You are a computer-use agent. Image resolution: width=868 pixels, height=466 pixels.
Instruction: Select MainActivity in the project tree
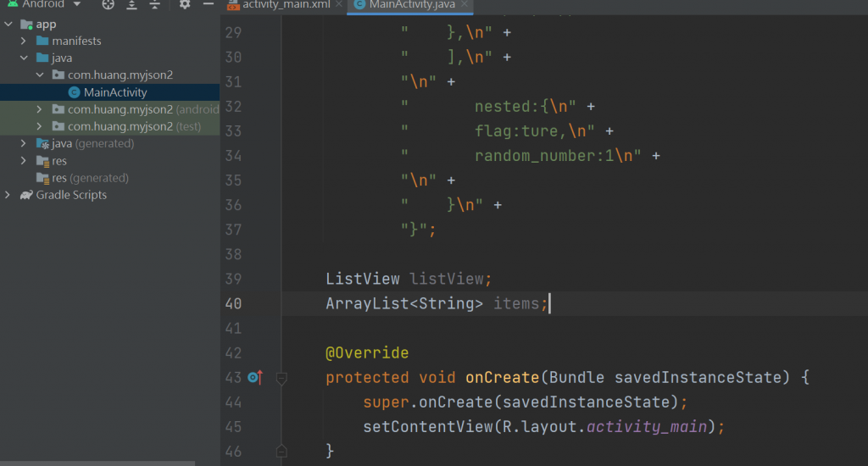point(115,92)
